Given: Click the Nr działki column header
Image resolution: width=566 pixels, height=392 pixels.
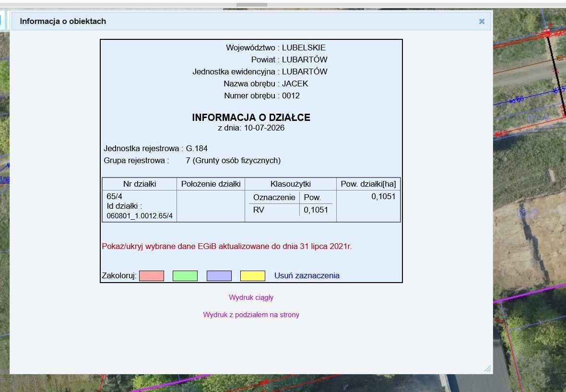Looking at the screenshot, I should [140, 184].
